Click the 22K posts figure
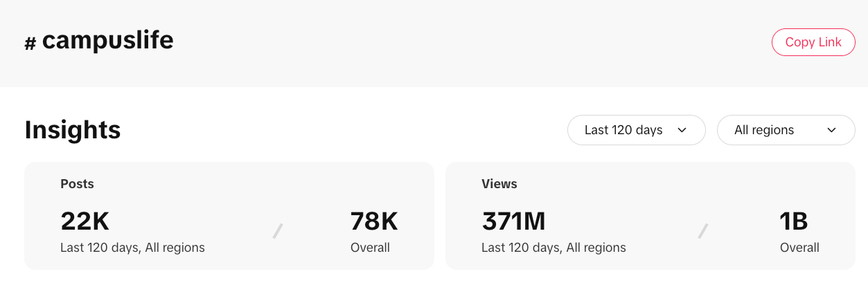868x294 pixels. coord(85,221)
